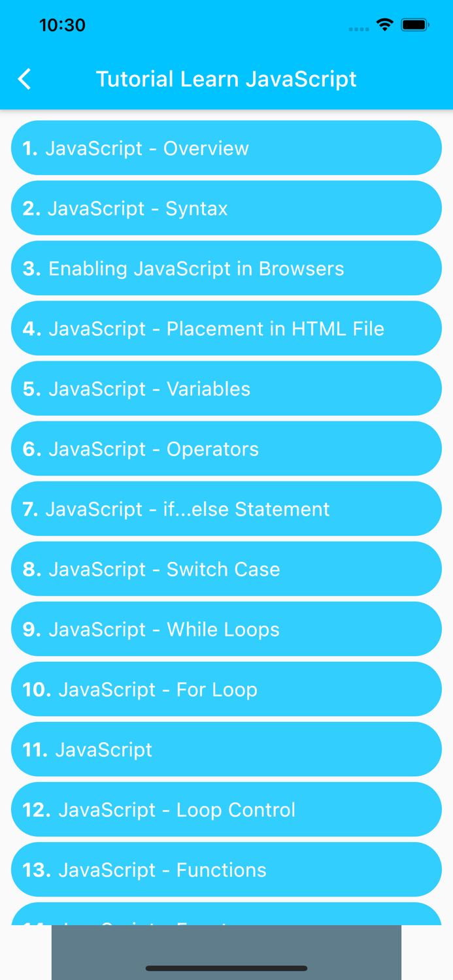Tap the back arrow in the navigation bar
Image resolution: width=453 pixels, height=980 pixels.
24,78
